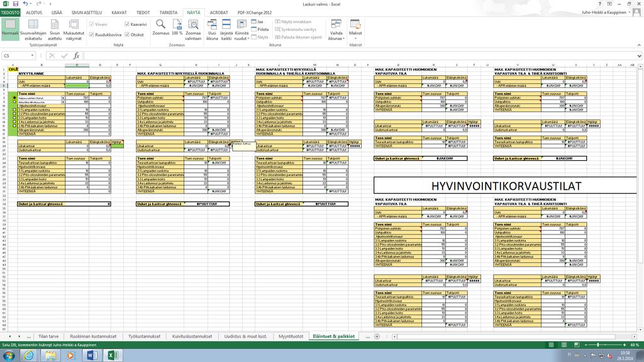Open Word from the taskbar
This screenshot has width=644, height=362.
(92, 355)
